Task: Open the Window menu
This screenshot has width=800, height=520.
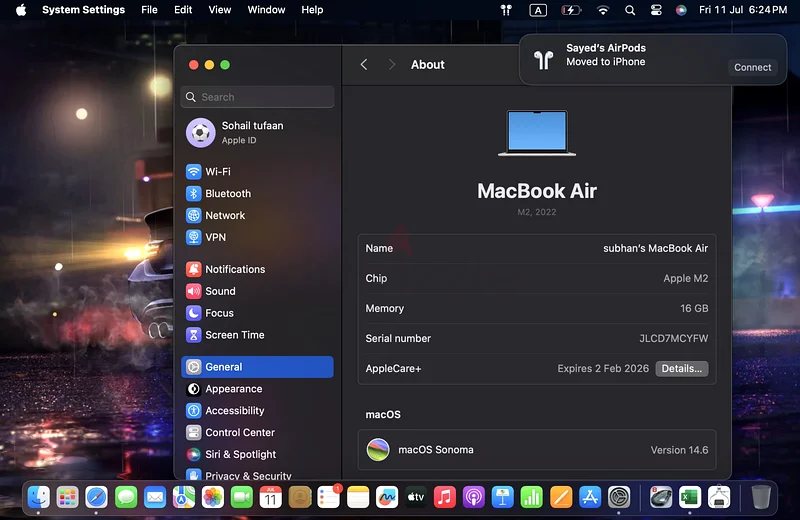Action: pos(266,10)
